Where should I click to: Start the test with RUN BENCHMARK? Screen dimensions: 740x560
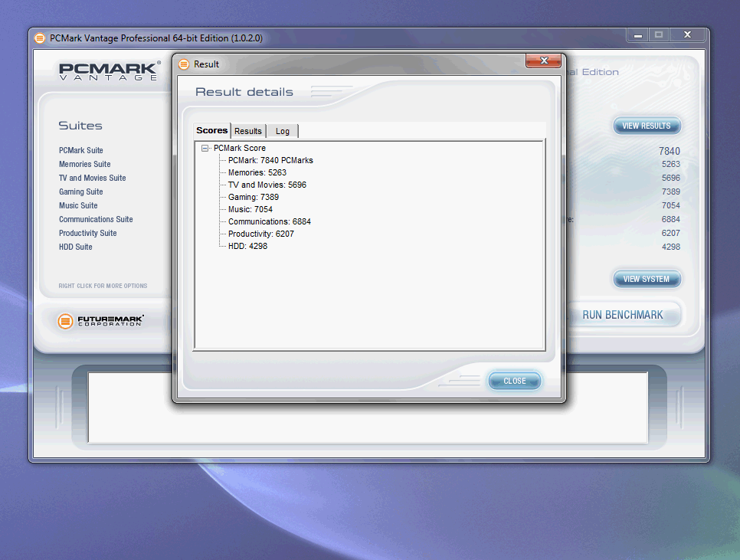(623, 315)
